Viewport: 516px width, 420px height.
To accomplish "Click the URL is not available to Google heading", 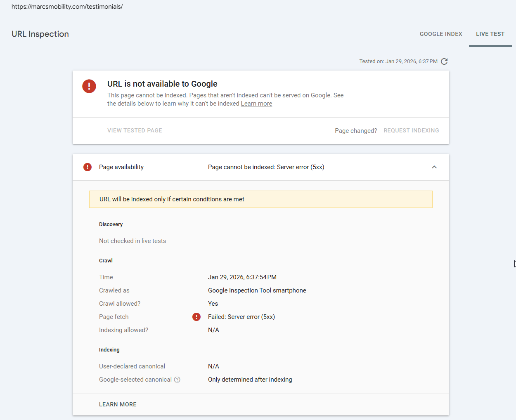I will click(162, 84).
